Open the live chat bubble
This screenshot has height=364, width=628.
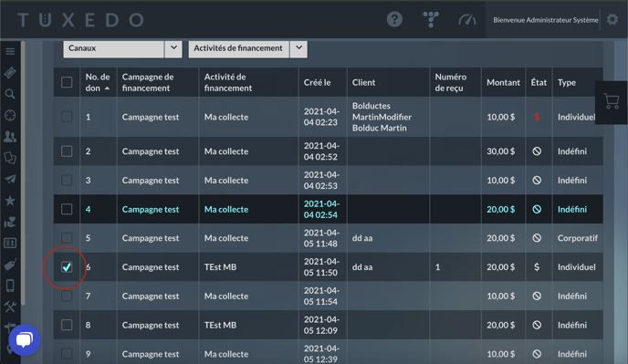click(25, 339)
